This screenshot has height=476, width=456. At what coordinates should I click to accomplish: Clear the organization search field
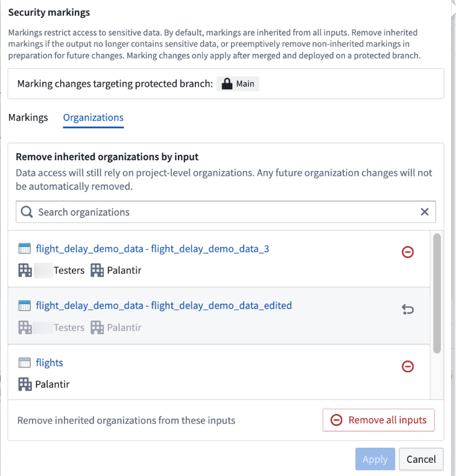[425, 212]
